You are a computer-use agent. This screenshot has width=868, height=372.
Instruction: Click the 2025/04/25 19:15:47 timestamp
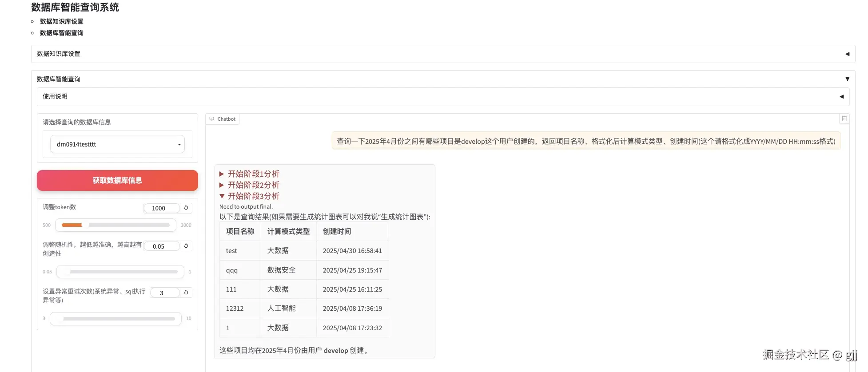pyautogui.click(x=352, y=270)
